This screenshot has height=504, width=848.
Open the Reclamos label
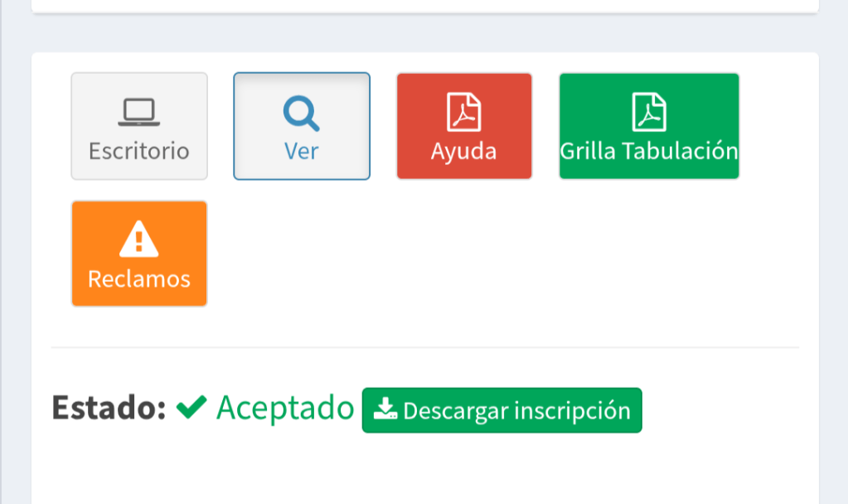[x=138, y=279]
